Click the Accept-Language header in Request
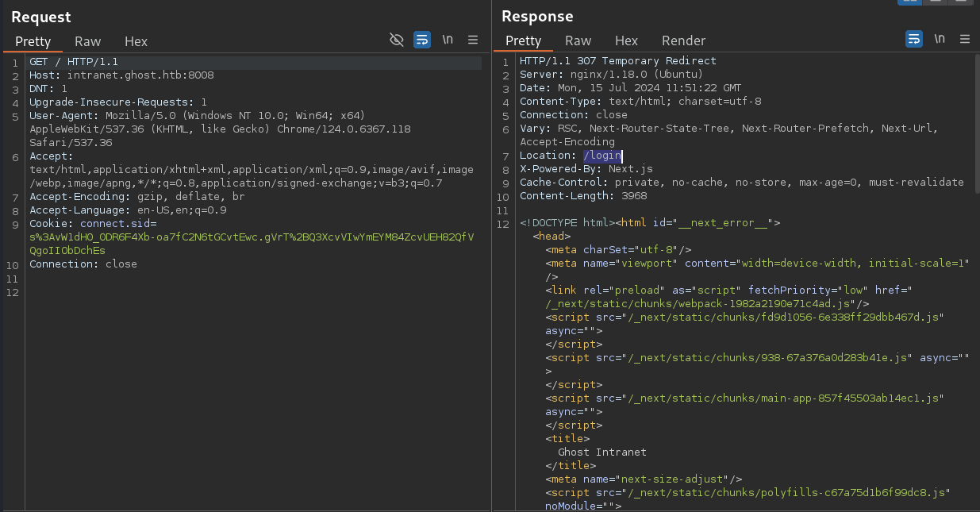This screenshot has height=512, width=980. pos(128,210)
